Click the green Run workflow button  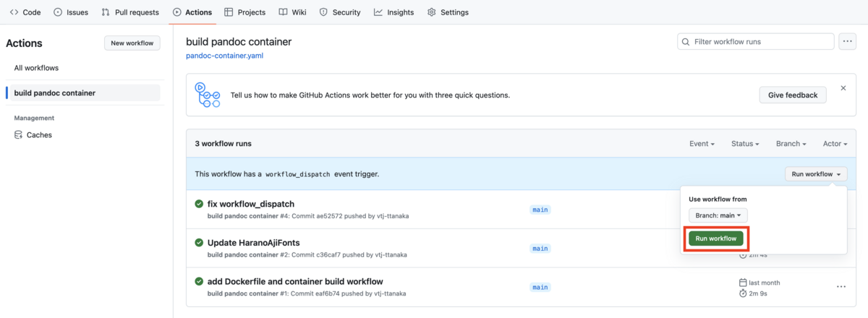[716, 239]
